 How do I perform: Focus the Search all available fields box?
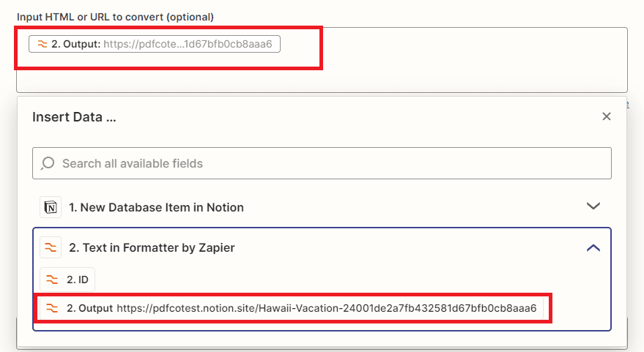coord(322,163)
